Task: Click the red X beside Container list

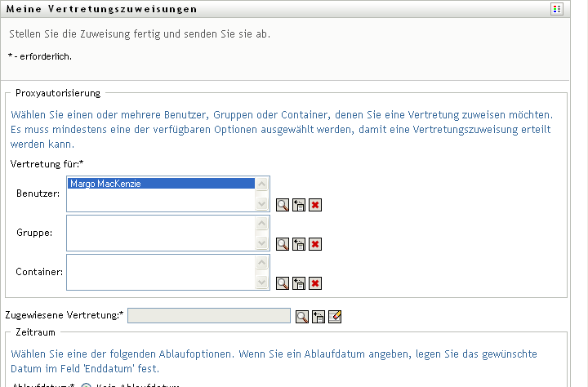Action: (314, 283)
